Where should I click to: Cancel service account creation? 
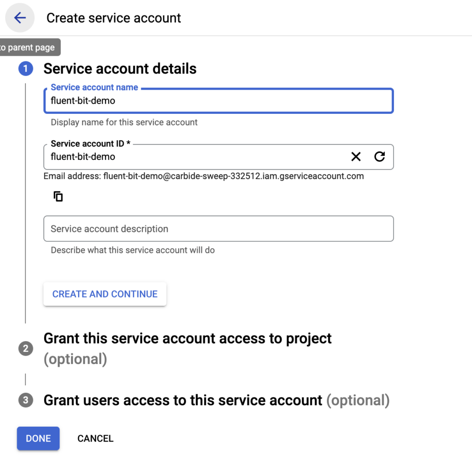pyautogui.click(x=95, y=438)
